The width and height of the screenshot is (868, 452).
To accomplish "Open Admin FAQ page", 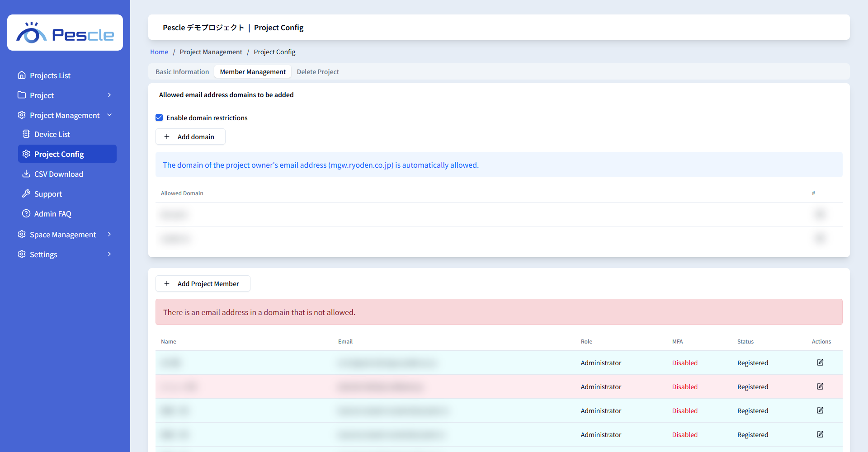I will pyautogui.click(x=67, y=214).
